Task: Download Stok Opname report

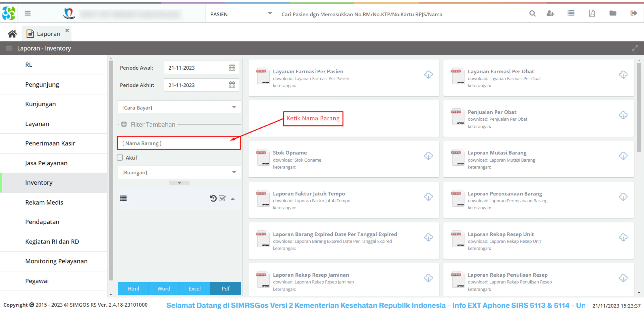Action: (x=428, y=156)
